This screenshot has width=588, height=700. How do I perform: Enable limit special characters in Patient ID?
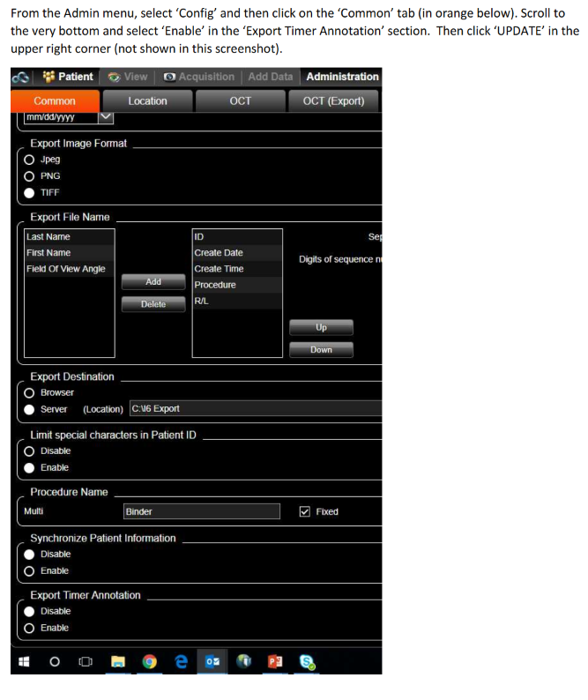tap(29, 468)
